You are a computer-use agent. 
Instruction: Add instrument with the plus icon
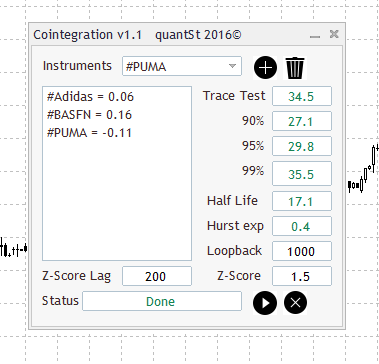(265, 68)
